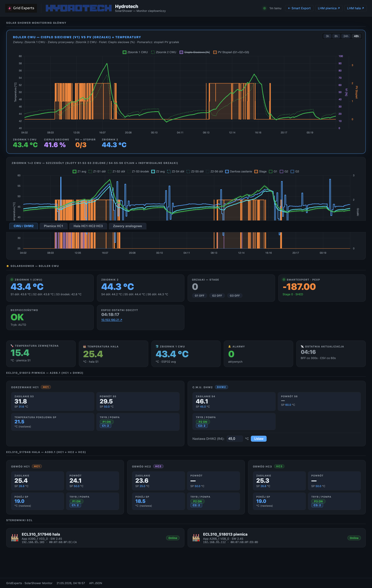The width and height of the screenshot is (372, 588).
Task: Click the 41.6 % Ciepło Sieciowe value
Action: pos(55,145)
